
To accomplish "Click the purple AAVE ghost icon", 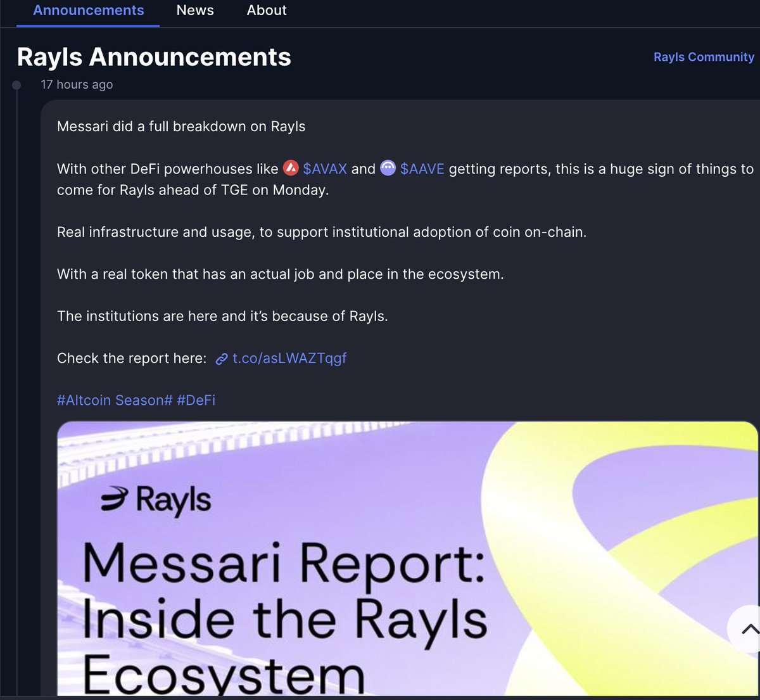I will click(388, 168).
